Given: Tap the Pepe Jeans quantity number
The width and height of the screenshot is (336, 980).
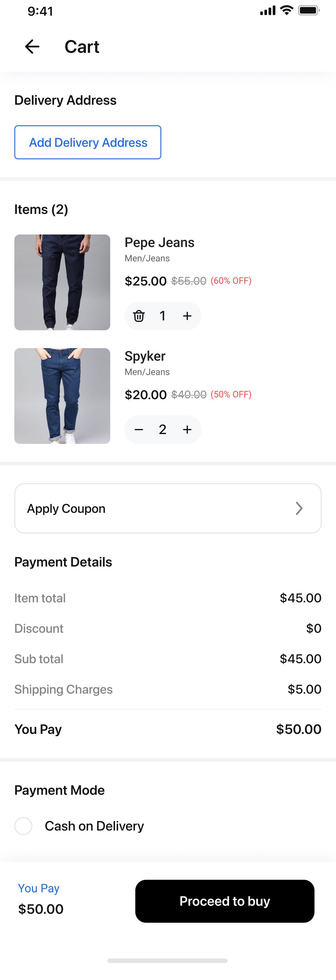Looking at the screenshot, I should point(163,316).
